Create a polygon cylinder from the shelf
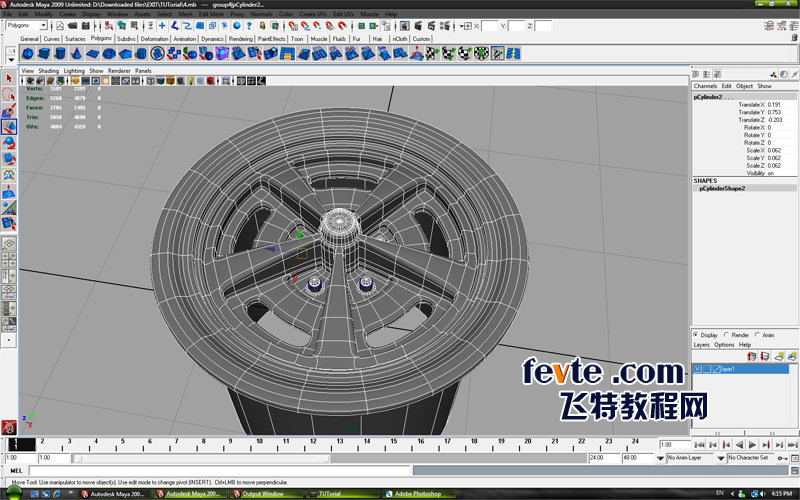This screenshot has height=500, width=800. pos(60,53)
